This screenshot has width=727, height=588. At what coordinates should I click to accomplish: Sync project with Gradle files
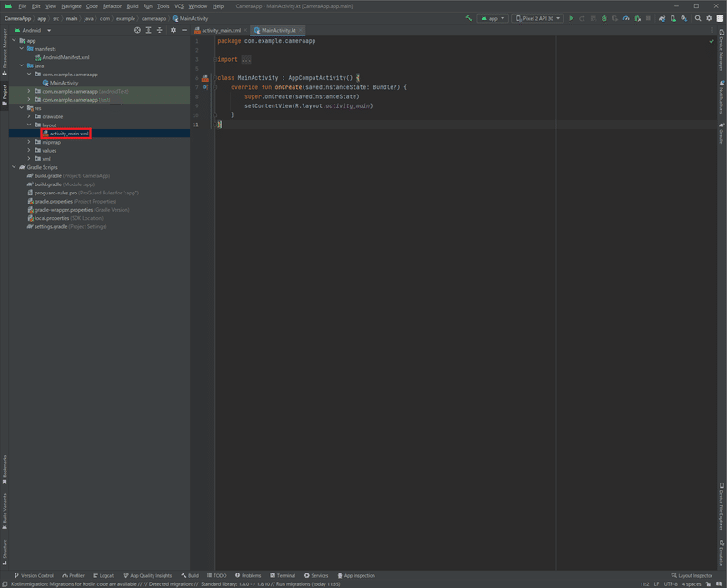662,17
